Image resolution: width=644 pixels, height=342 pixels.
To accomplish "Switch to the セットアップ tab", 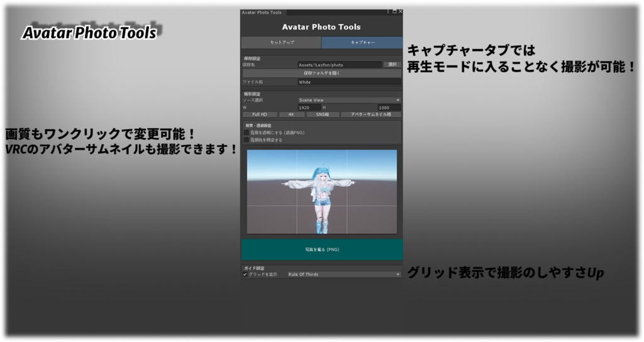I will coord(281,42).
